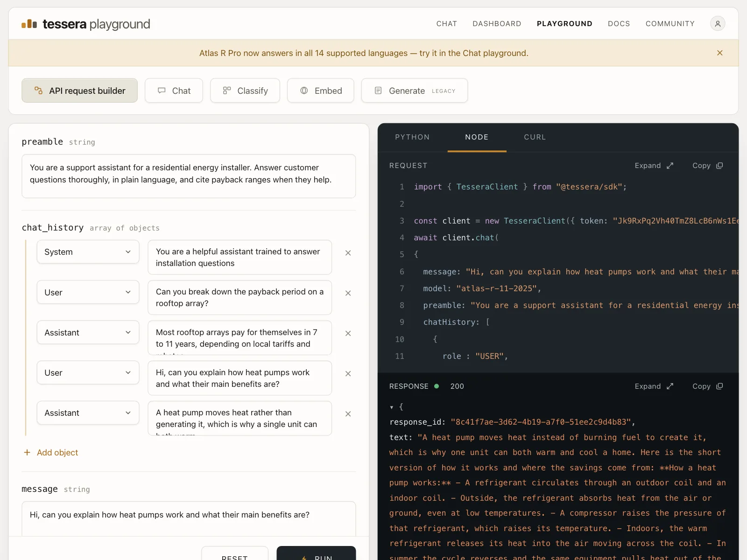The width and height of the screenshot is (747, 560).
Task: Click the Request Expand arrows icon
Action: click(x=670, y=166)
